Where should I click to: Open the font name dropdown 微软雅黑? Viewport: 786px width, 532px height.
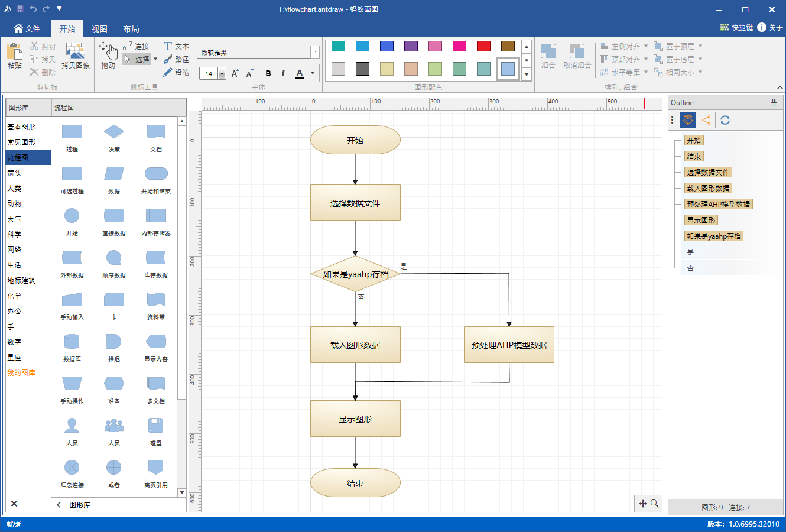pos(316,53)
